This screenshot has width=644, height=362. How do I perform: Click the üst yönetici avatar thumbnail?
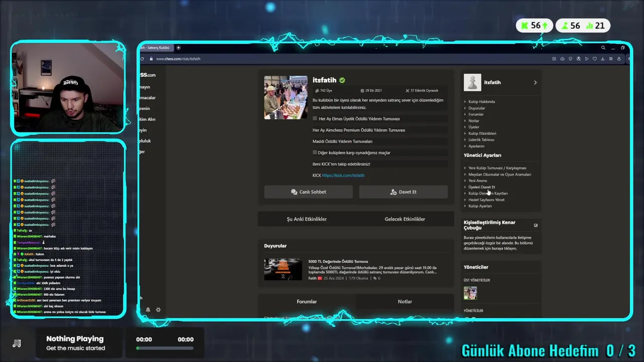pyautogui.click(x=470, y=293)
